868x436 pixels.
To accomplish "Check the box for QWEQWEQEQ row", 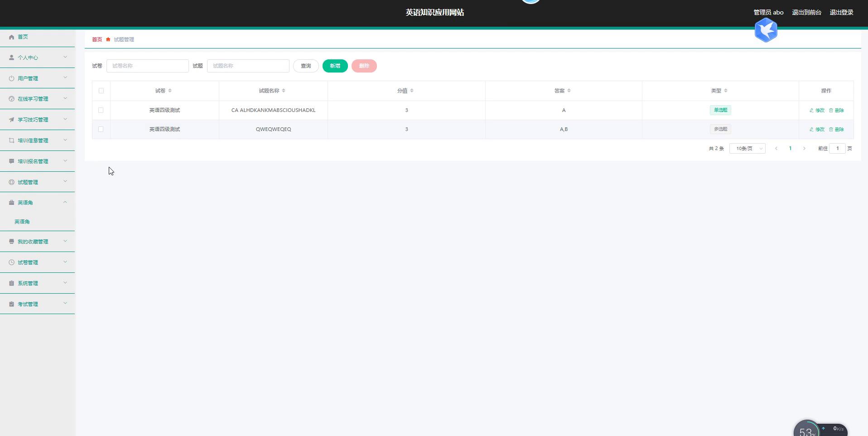I will pyautogui.click(x=101, y=130).
